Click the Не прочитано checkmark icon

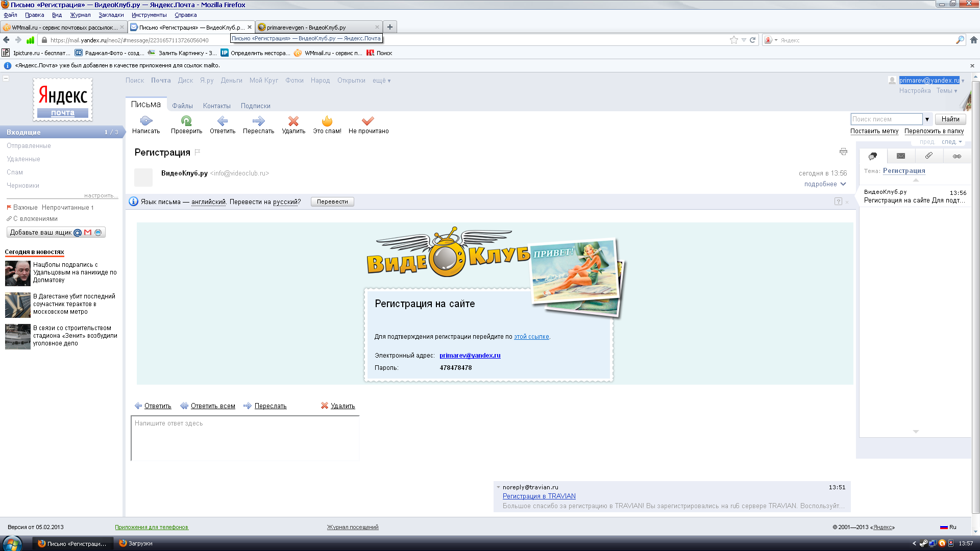point(368,121)
